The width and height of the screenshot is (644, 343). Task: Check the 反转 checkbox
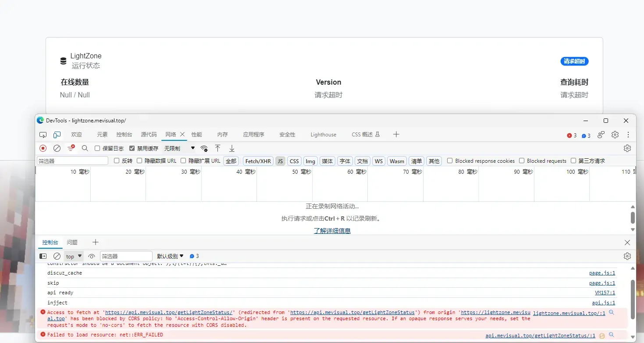[x=117, y=161]
